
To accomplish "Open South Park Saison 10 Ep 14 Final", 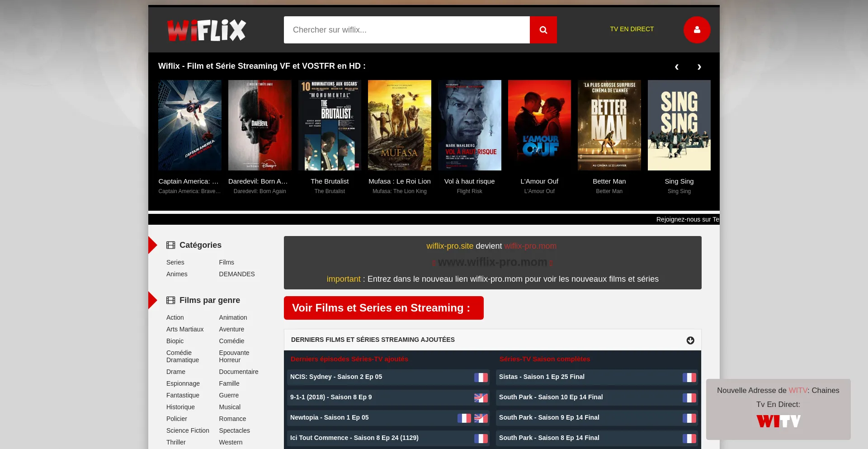I will point(551,397).
